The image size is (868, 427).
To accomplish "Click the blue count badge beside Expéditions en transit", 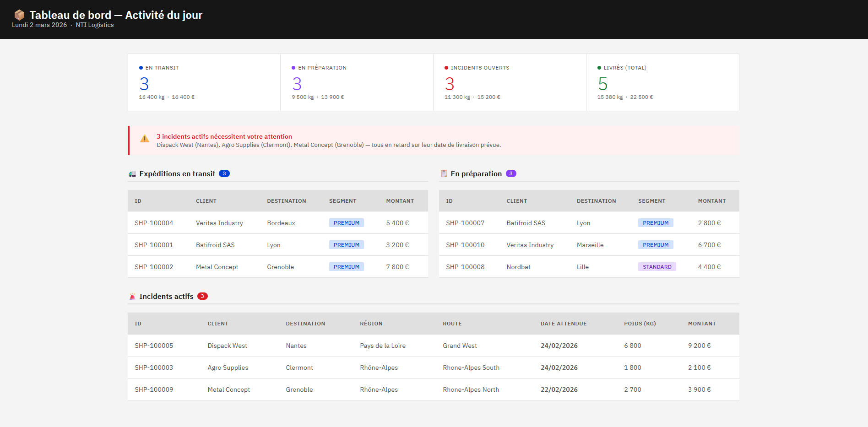I will pos(224,173).
